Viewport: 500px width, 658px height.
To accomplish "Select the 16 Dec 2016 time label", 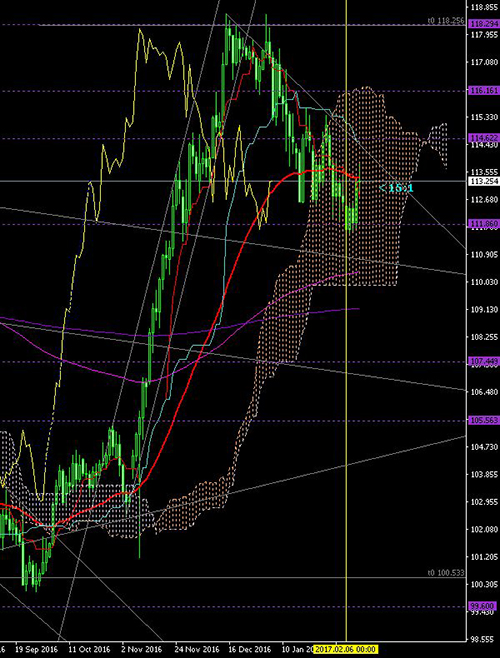I will click(x=248, y=649).
